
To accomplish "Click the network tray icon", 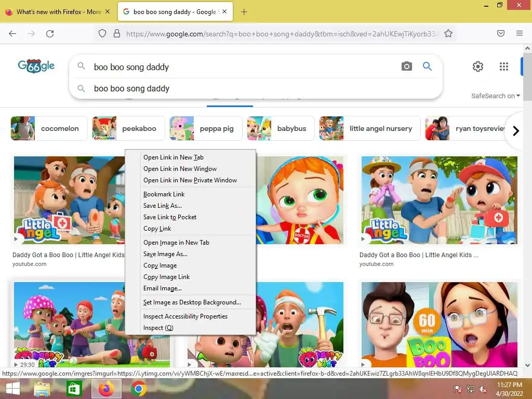I will pos(471,389).
